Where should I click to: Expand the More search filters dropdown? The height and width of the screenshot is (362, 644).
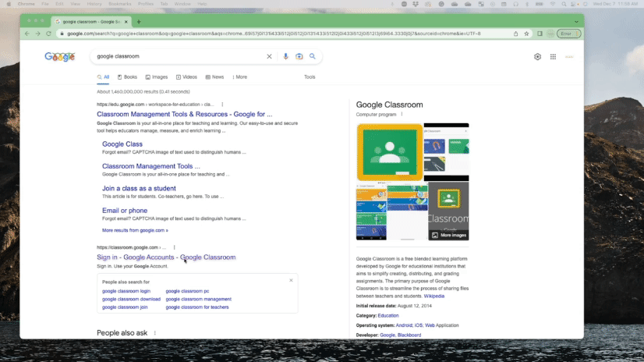[x=240, y=76]
